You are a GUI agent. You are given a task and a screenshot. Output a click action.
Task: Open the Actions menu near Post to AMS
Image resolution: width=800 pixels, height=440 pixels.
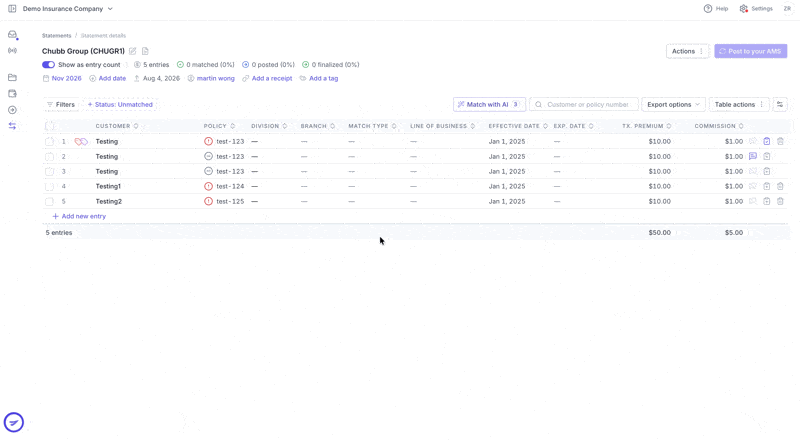687,51
